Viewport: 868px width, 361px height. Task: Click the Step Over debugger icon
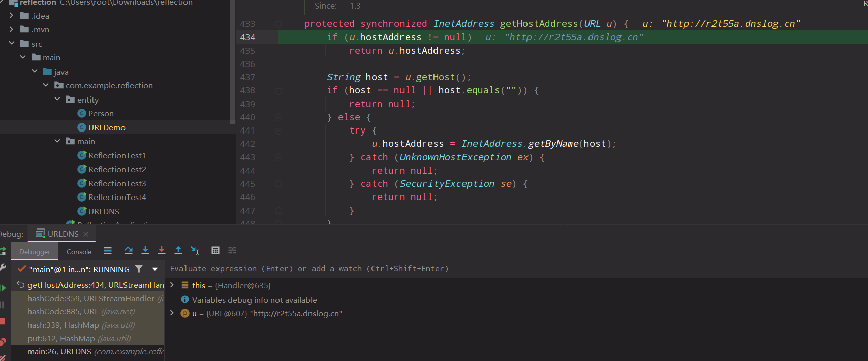point(129,250)
